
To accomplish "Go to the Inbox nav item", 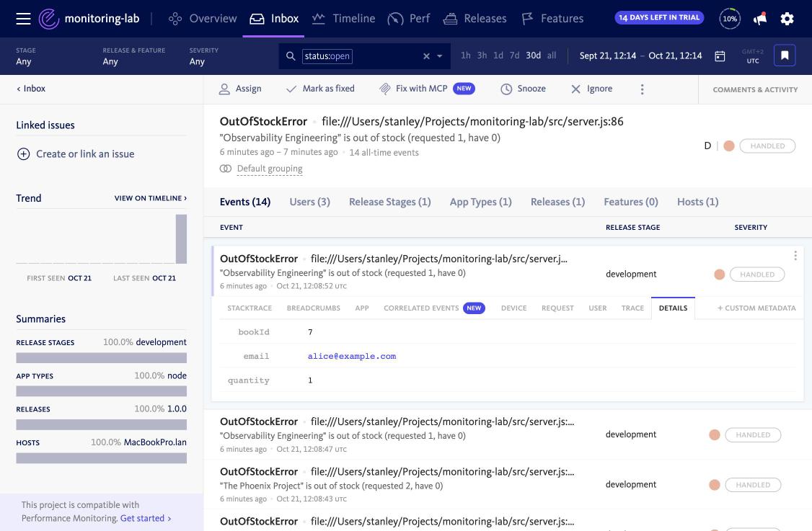I will (273, 19).
